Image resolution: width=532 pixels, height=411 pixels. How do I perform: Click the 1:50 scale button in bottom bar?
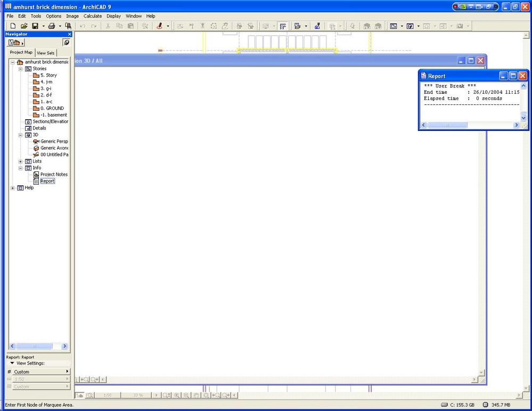[108, 396]
